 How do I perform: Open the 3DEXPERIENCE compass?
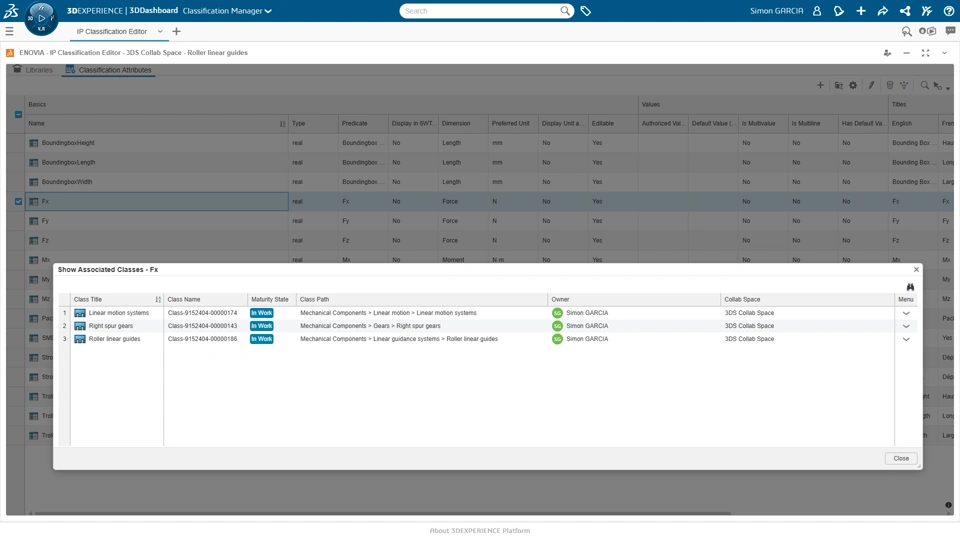(41, 18)
